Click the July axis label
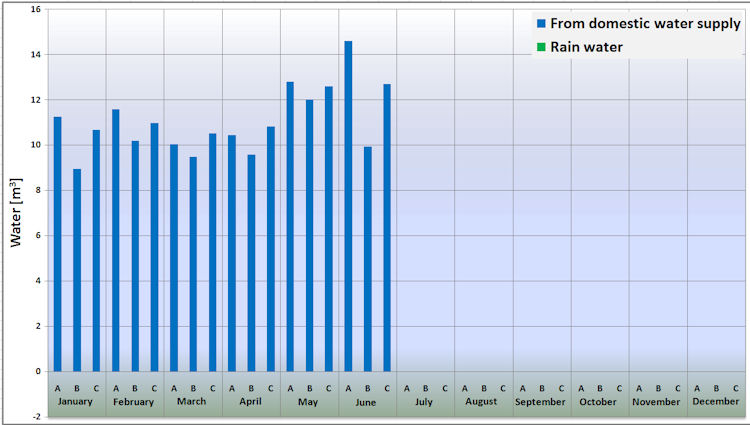This screenshot has width=750, height=425. click(x=424, y=402)
